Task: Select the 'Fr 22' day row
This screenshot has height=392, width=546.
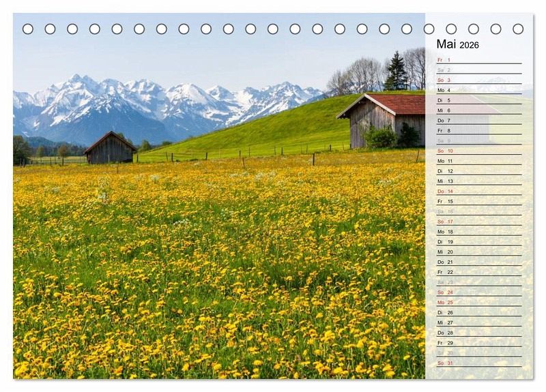Action: tap(479, 271)
